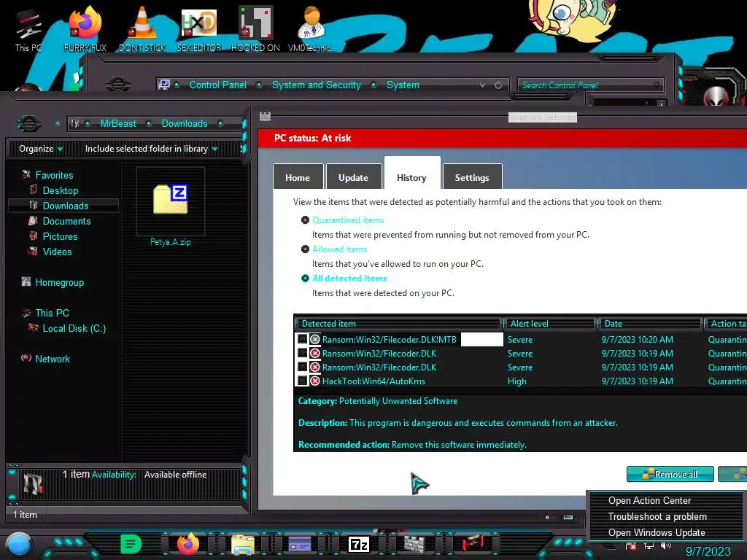Viewport: 747px width, 560px height.
Task: Open the VM0Technic desktop shortcut
Action: [312, 29]
